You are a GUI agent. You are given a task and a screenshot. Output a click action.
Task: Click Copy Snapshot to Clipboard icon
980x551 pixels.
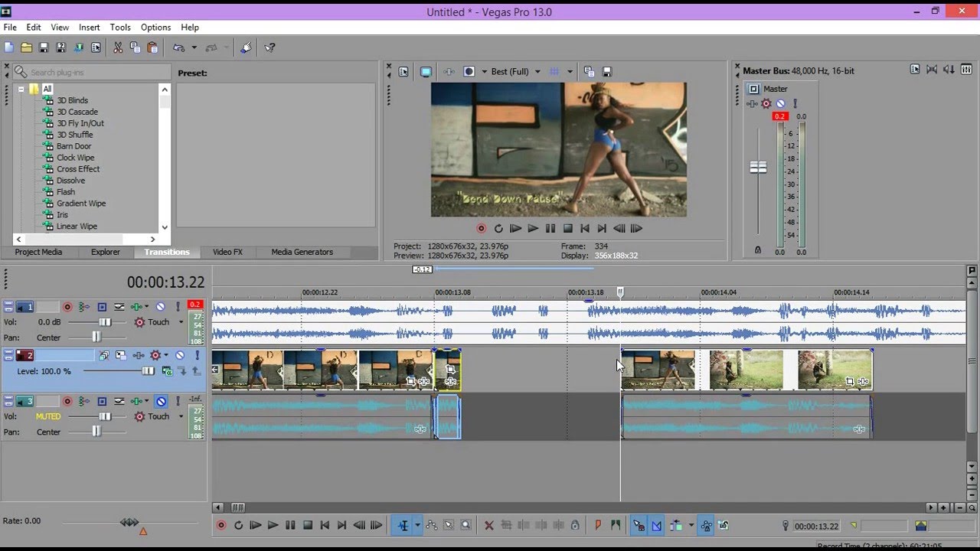coord(589,71)
